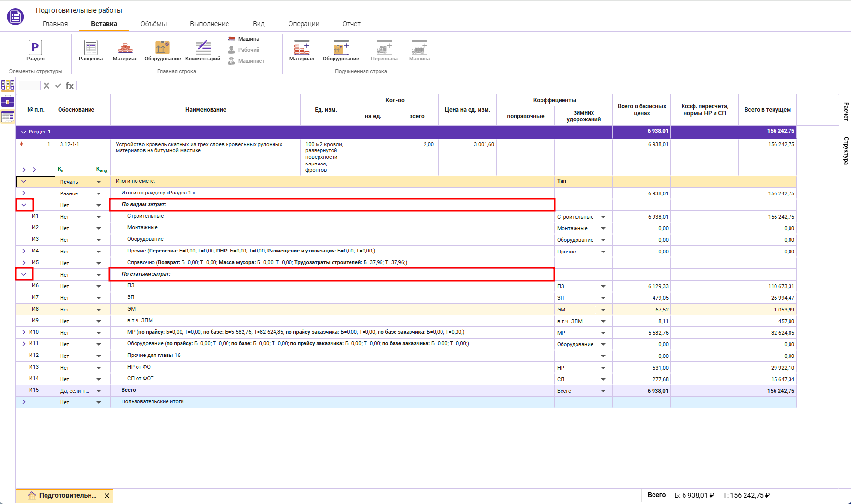The height and width of the screenshot is (504, 851).
Task: Open the briefcase sidebar panel icon
Action: click(8, 101)
